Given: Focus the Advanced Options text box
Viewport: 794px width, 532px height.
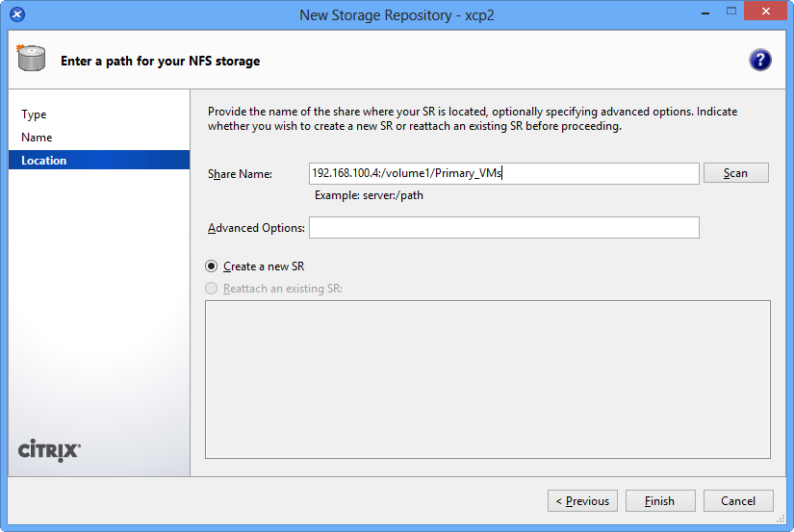Looking at the screenshot, I should (503, 228).
